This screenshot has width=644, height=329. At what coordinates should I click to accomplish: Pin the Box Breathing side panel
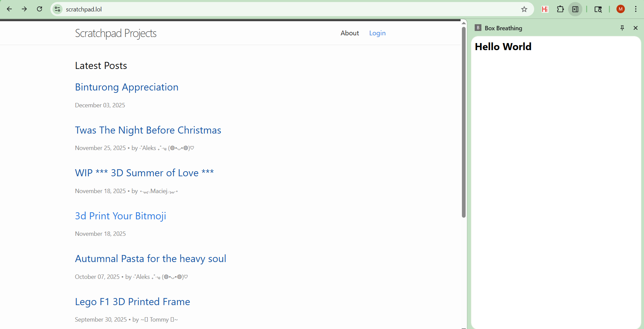tap(622, 28)
